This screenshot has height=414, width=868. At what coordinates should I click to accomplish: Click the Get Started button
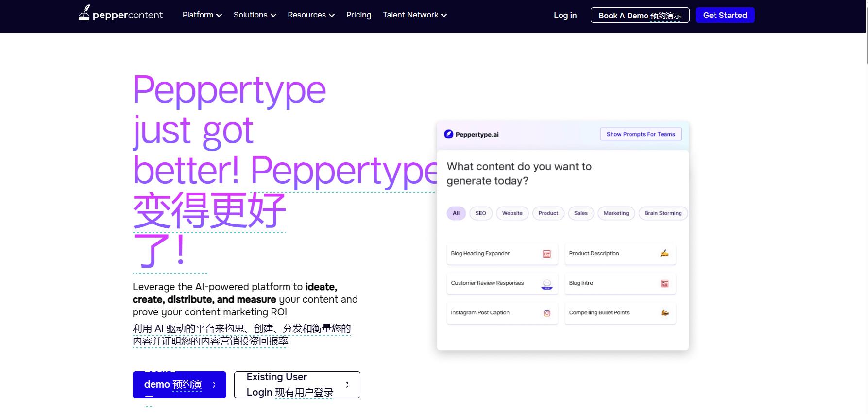point(725,15)
